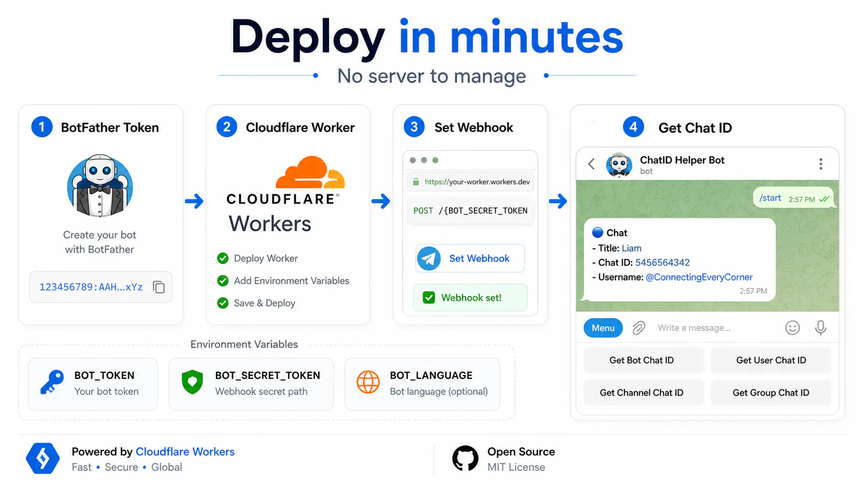Viewport: 868px width, 489px height.
Task: Click Get Group Chat ID button
Action: click(x=771, y=393)
